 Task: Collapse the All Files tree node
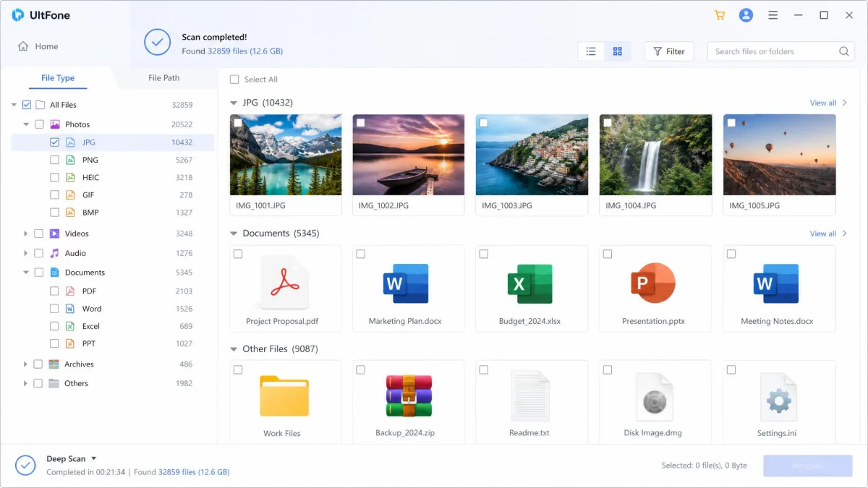(x=14, y=105)
